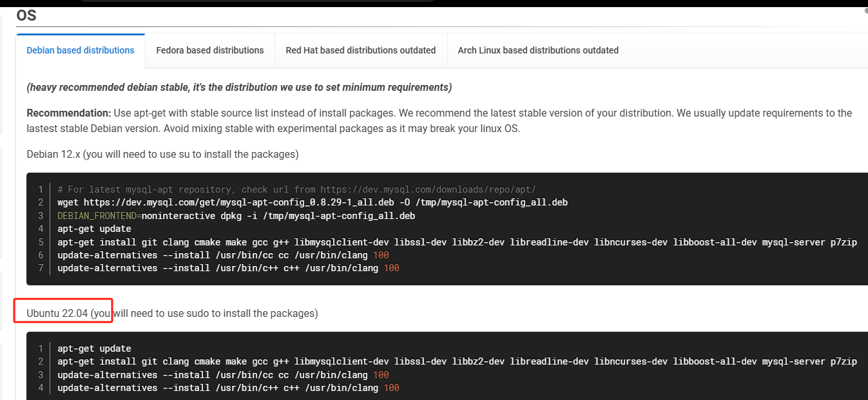Click the Debian 12.x instruction label
Screen dimensions: 868x400
tap(162, 155)
